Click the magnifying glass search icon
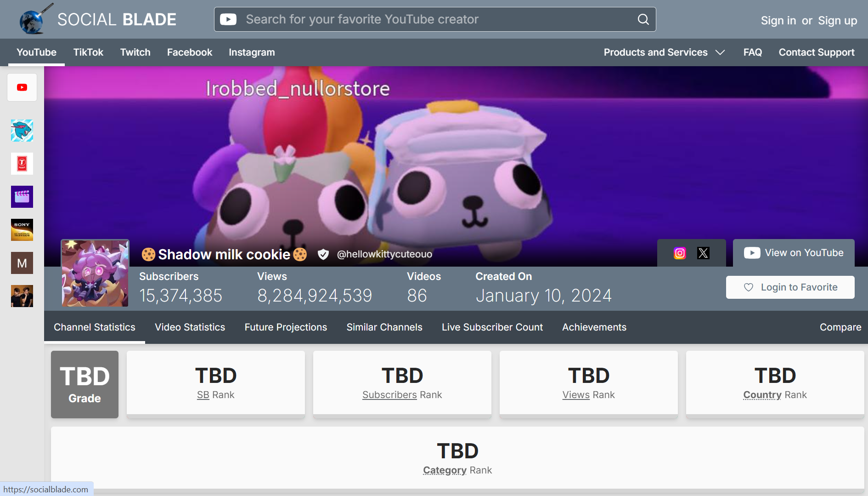Image resolution: width=868 pixels, height=496 pixels. [643, 19]
